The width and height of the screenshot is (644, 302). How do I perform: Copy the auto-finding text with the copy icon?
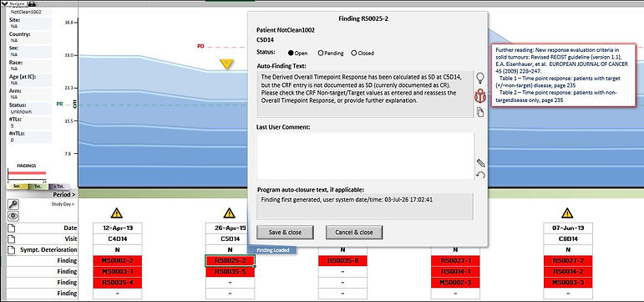(479, 112)
